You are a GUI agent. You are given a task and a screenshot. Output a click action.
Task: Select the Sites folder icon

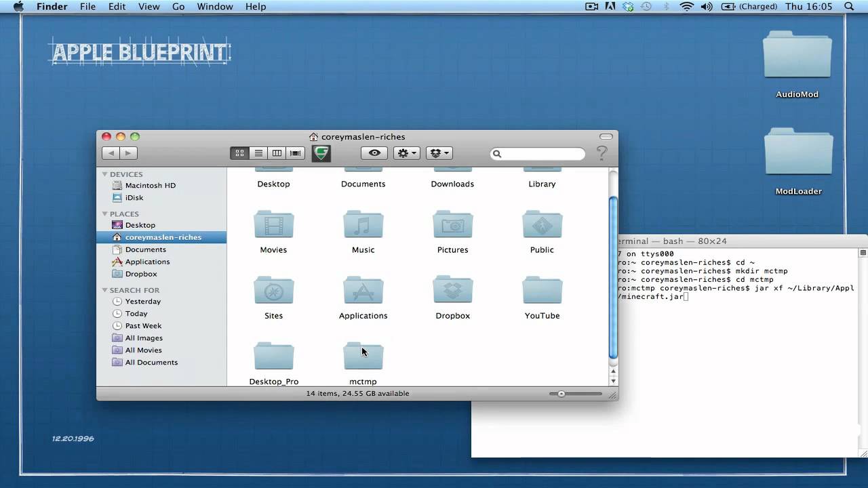274,290
